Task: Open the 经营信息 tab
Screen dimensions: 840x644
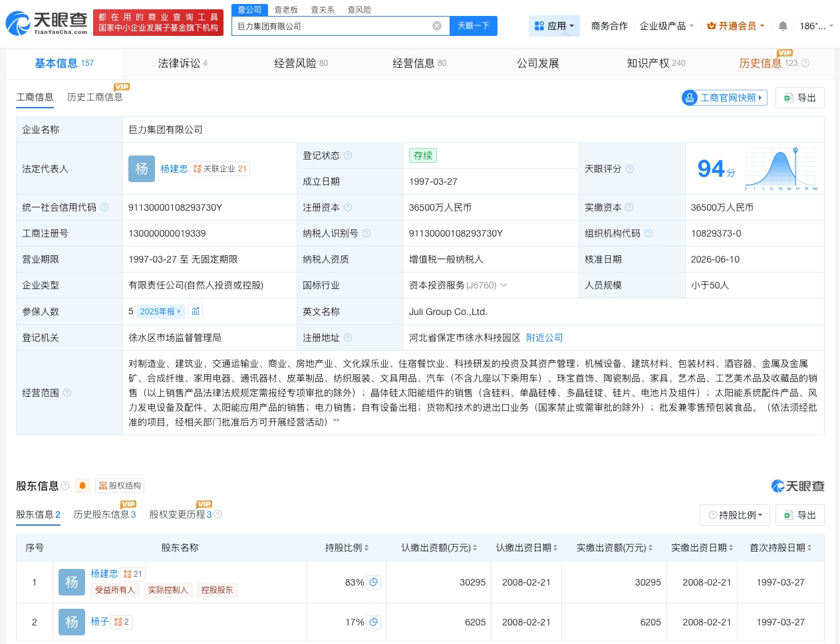Action: pyautogui.click(x=419, y=63)
